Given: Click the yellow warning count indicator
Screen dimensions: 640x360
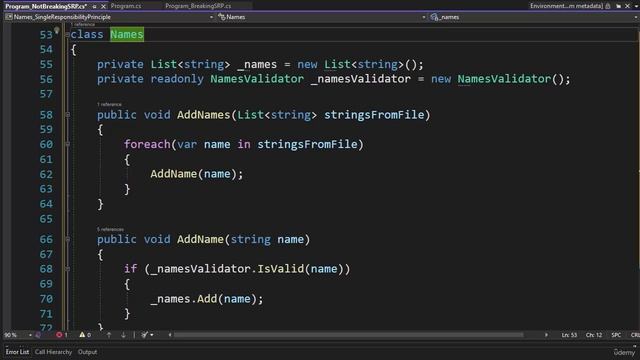Looking at the screenshot, I should (x=85, y=335).
